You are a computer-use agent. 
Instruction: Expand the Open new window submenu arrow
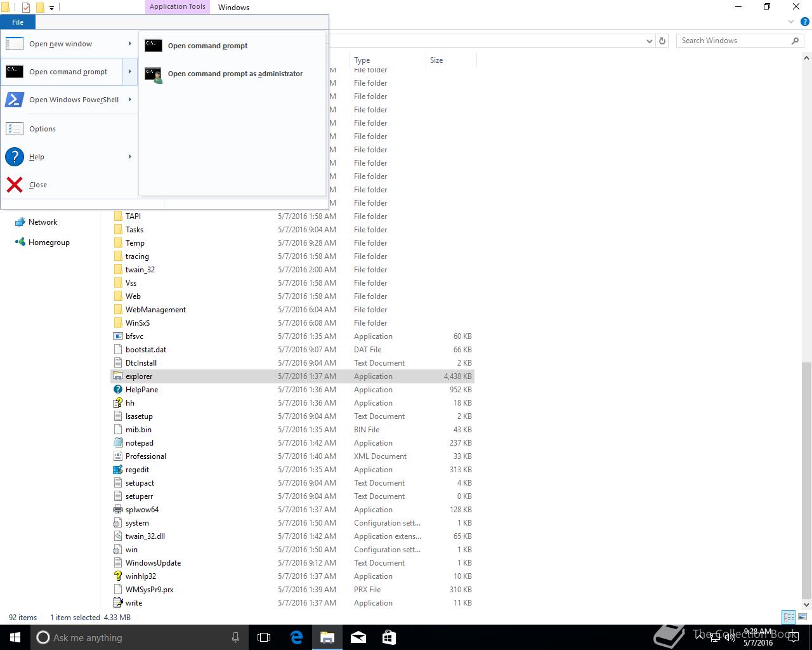pyautogui.click(x=129, y=44)
